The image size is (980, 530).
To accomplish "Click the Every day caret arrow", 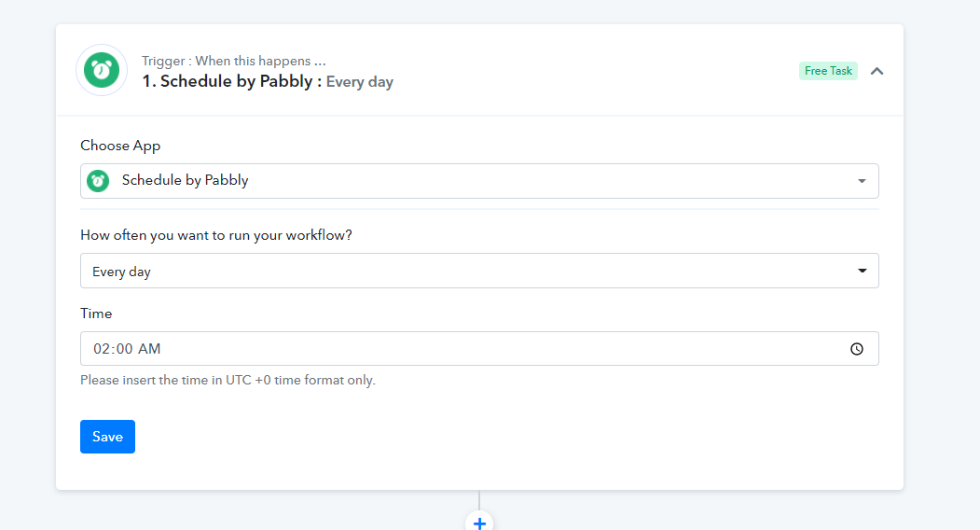I will [x=862, y=271].
